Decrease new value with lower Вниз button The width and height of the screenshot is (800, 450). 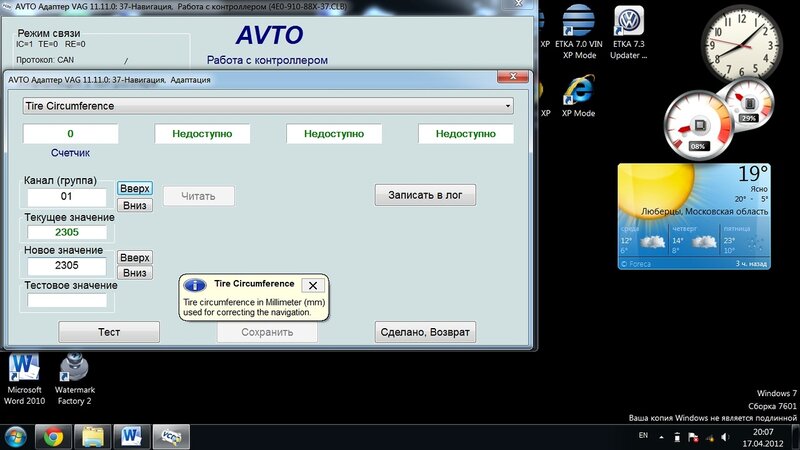[x=135, y=273]
